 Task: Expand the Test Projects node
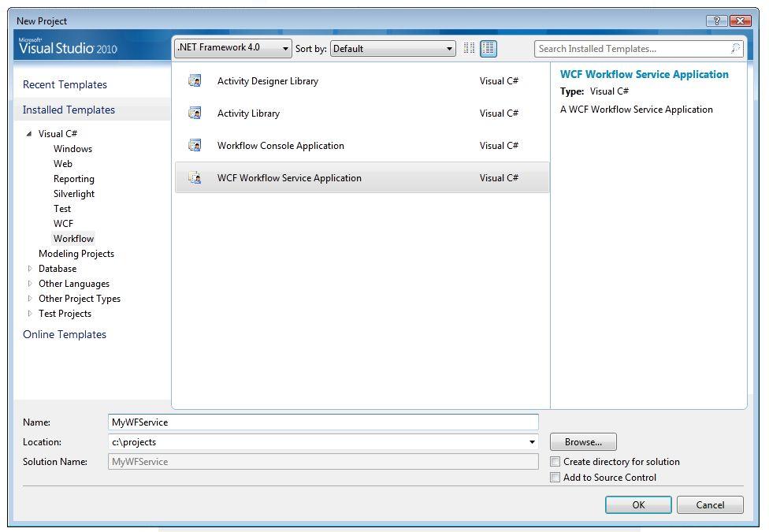click(x=30, y=313)
